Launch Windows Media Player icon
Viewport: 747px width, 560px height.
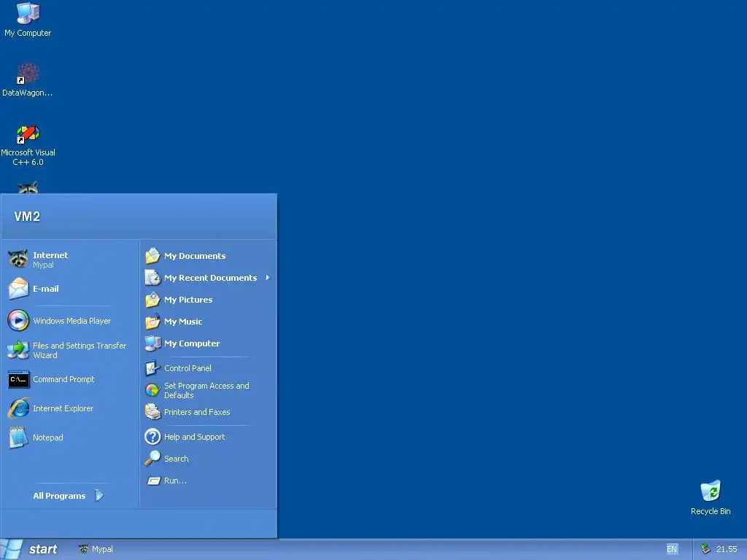[18, 321]
